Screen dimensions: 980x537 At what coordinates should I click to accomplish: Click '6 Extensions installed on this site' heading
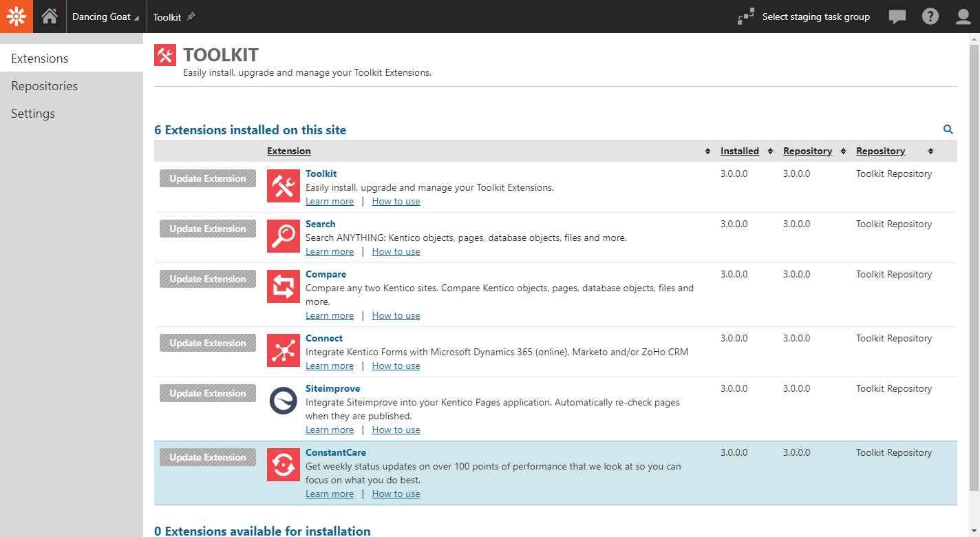click(x=251, y=130)
